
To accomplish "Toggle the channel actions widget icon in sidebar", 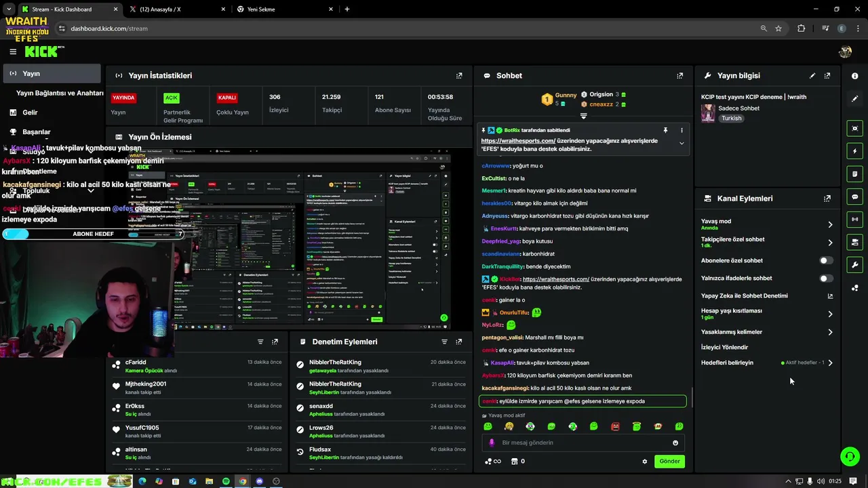I will click(855, 242).
